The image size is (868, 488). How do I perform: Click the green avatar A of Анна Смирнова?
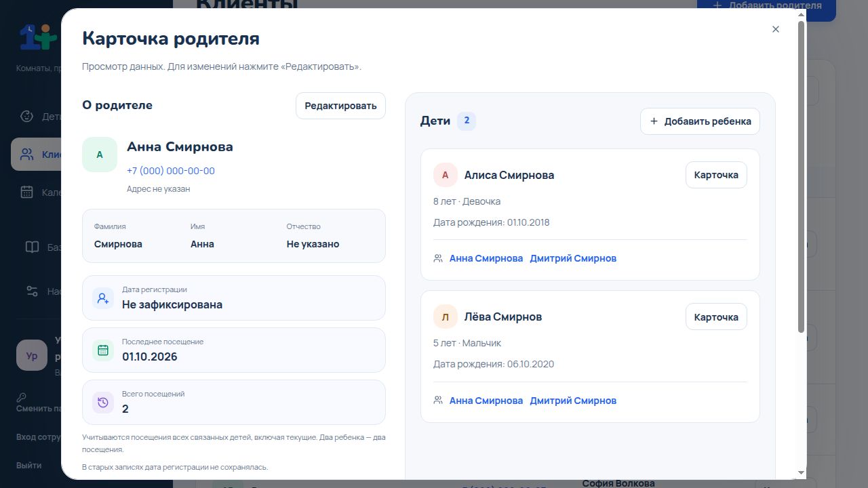pos(100,155)
